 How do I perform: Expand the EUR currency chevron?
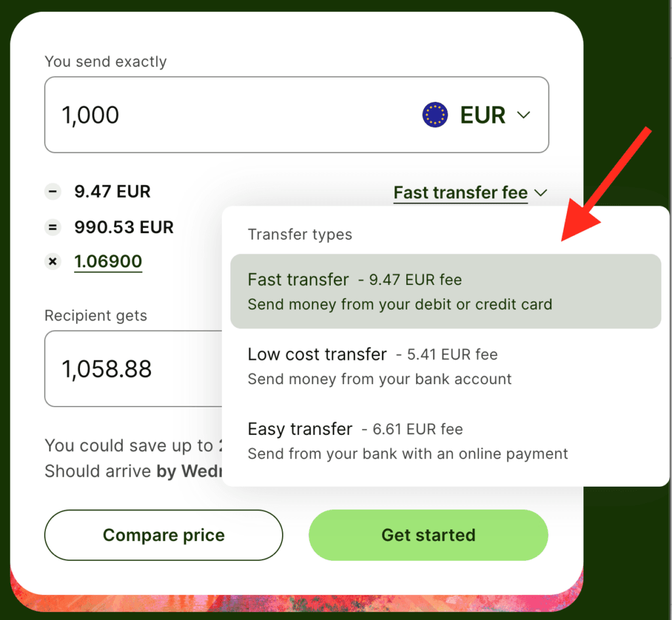click(524, 115)
